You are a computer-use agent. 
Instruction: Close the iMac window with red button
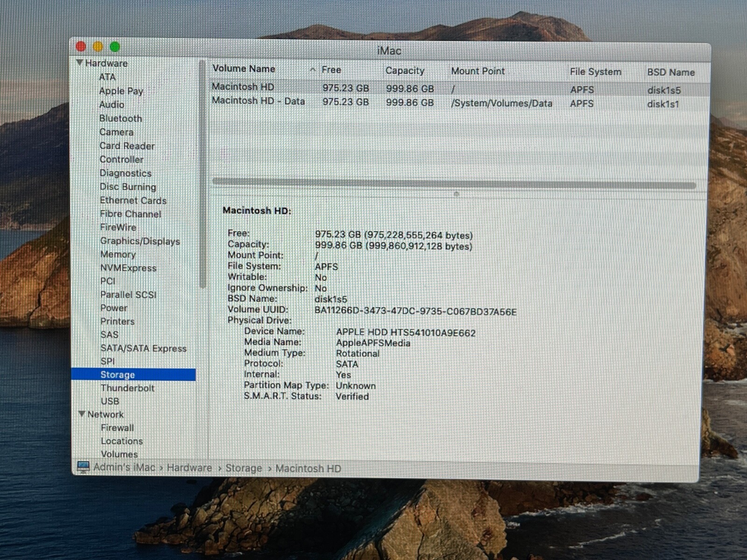tap(81, 46)
